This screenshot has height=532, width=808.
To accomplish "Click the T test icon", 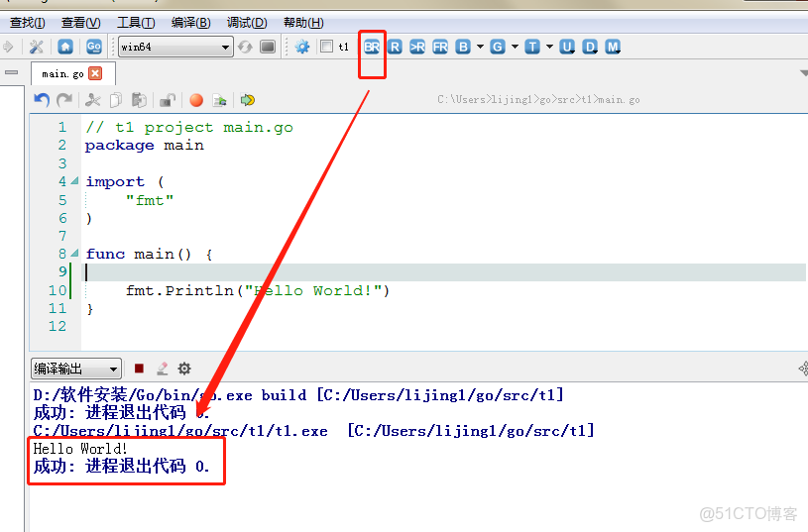I will coord(532,47).
